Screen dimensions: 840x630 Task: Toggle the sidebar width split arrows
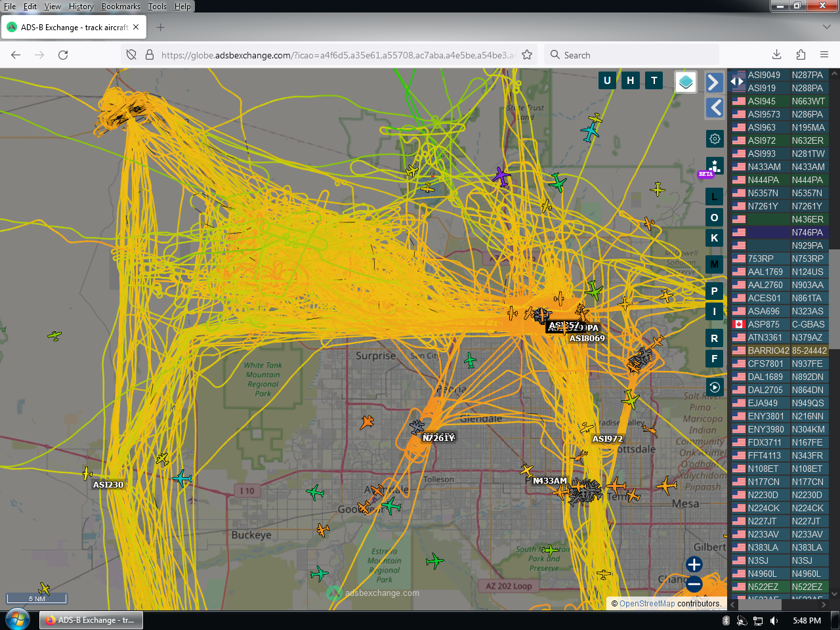point(738,81)
